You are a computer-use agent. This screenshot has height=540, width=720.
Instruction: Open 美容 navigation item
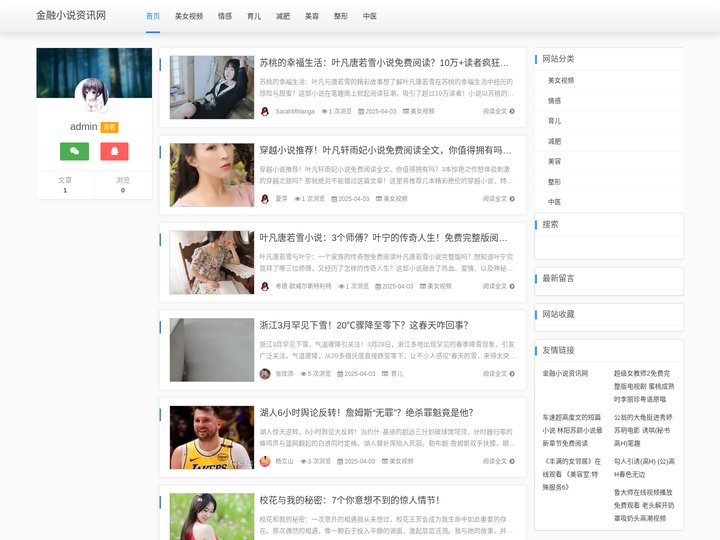pyautogui.click(x=312, y=16)
